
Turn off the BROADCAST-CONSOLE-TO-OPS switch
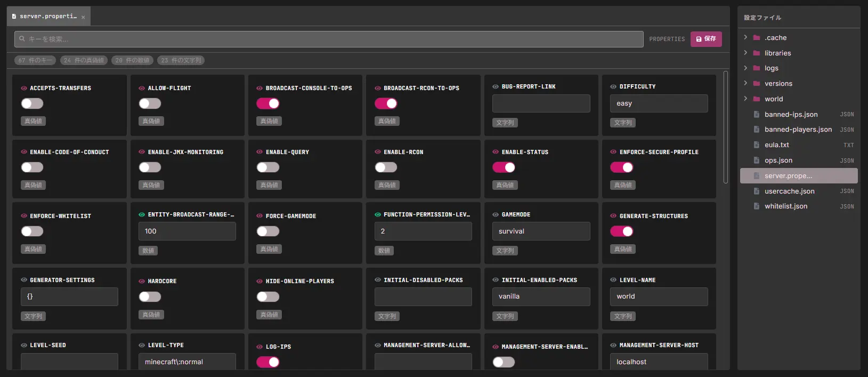(267, 103)
